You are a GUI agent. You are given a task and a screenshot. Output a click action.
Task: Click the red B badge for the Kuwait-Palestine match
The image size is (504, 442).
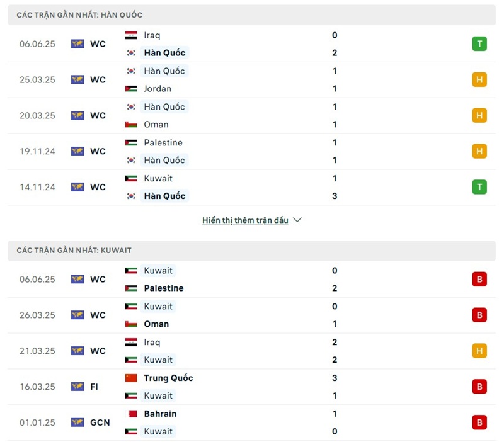[x=479, y=279]
